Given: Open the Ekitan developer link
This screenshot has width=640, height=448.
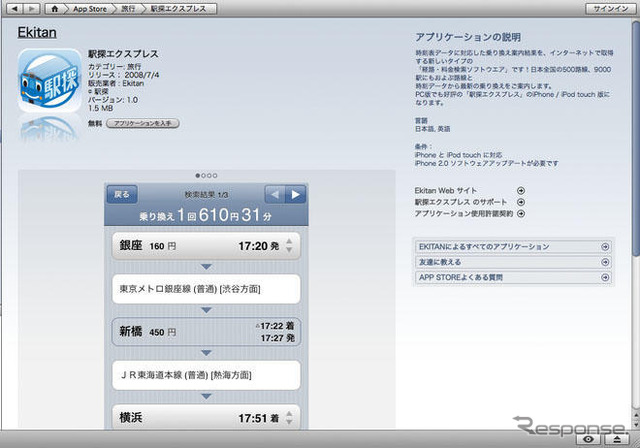Looking at the screenshot, I should 37,32.
